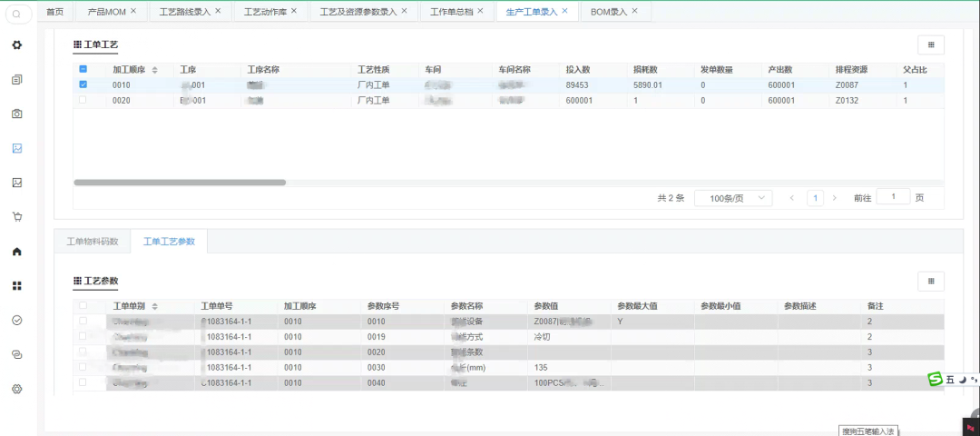Open the outlined gear icon at sidebar bottom
Screen dimensions: 980x436
17,389
